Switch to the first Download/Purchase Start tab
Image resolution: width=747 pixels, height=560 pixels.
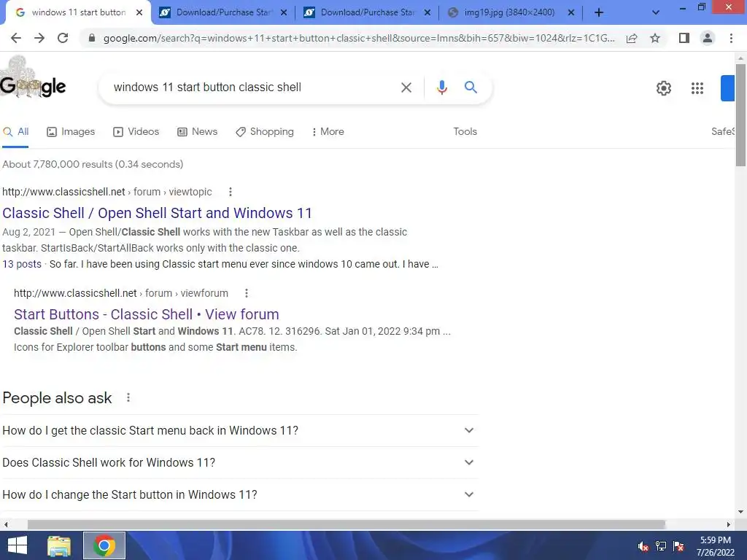pos(223,13)
